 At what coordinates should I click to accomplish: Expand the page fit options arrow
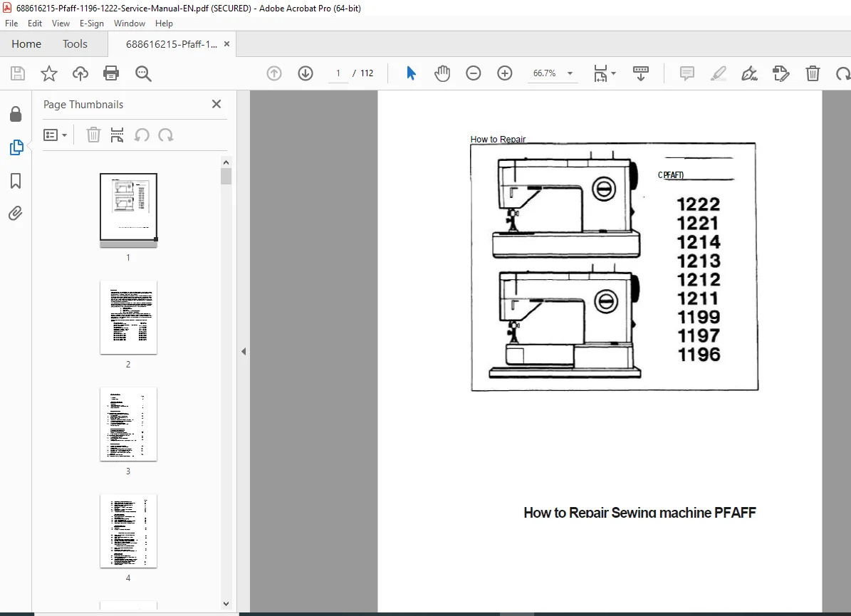(614, 73)
